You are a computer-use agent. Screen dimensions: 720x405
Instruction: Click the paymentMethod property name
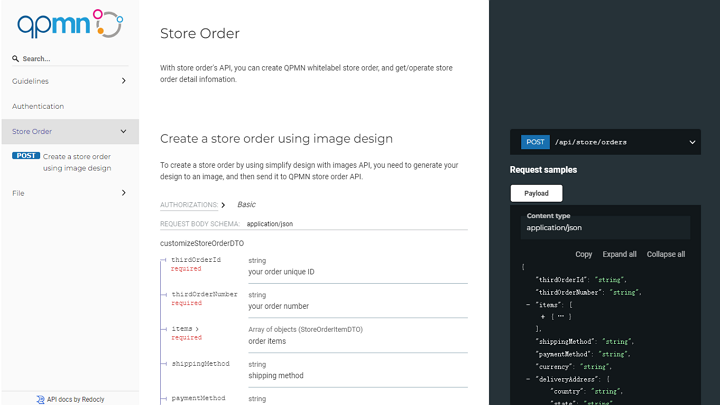(198, 398)
